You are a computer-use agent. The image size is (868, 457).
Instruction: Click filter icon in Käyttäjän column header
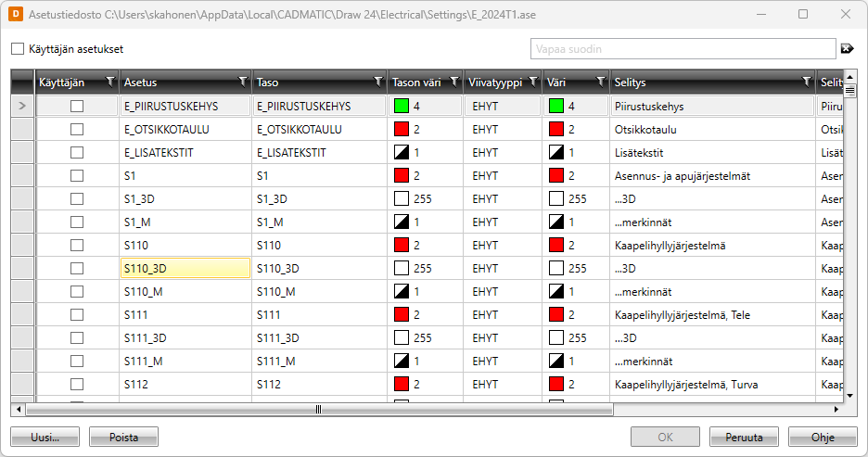[110, 82]
